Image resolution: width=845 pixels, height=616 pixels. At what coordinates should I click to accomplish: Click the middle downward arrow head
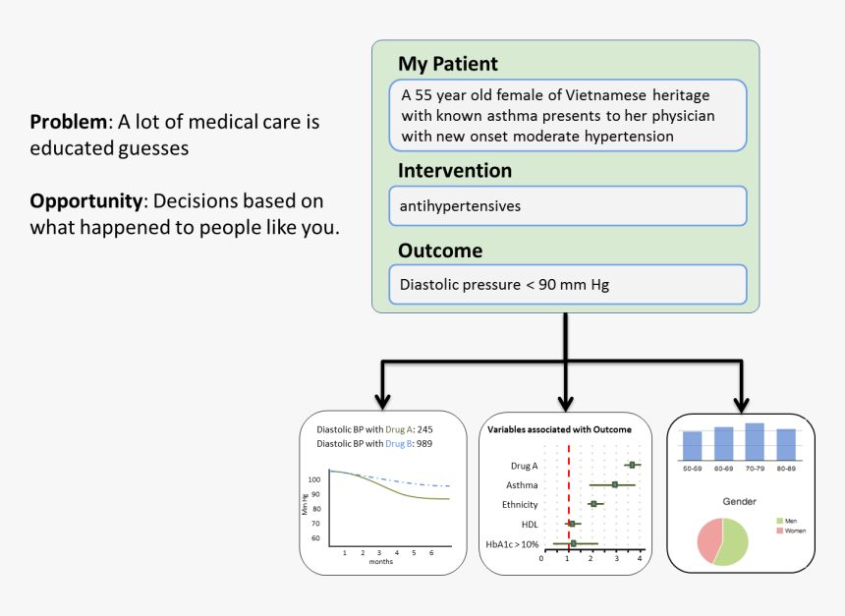tap(565, 401)
